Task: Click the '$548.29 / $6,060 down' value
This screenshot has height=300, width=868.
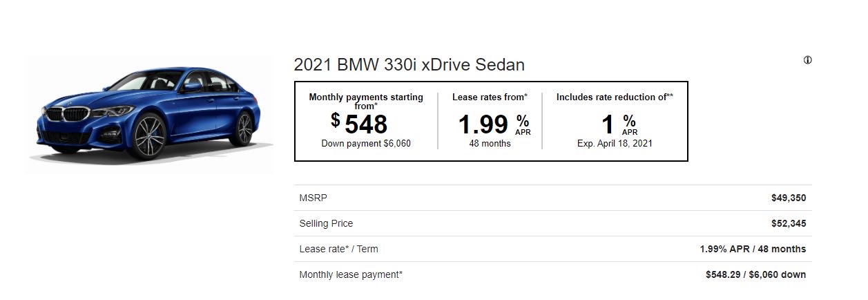Action: tap(755, 274)
